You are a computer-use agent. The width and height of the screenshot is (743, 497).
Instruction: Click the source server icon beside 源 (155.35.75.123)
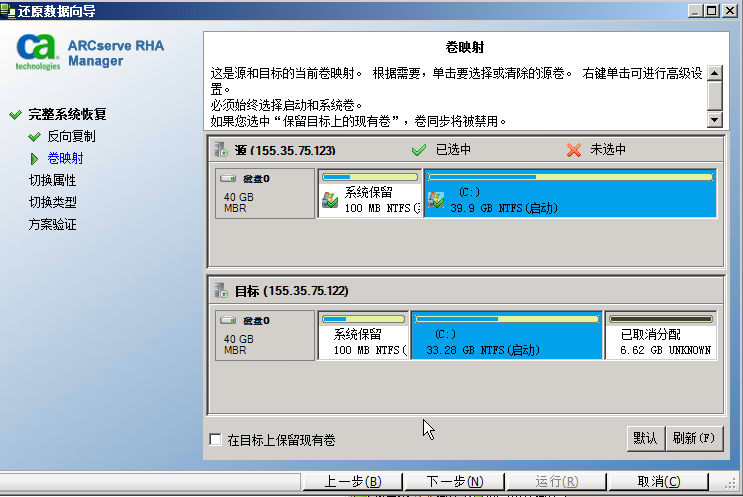click(x=221, y=149)
